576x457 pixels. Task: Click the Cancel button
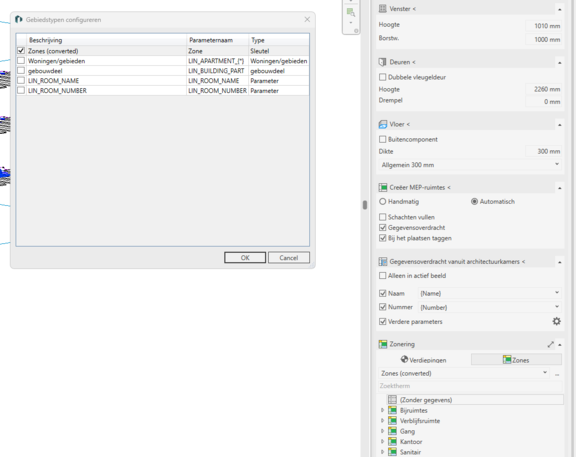(289, 258)
